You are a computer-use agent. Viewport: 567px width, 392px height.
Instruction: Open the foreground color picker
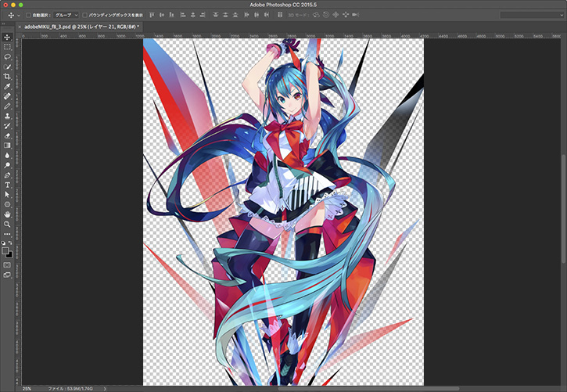pos(5,250)
